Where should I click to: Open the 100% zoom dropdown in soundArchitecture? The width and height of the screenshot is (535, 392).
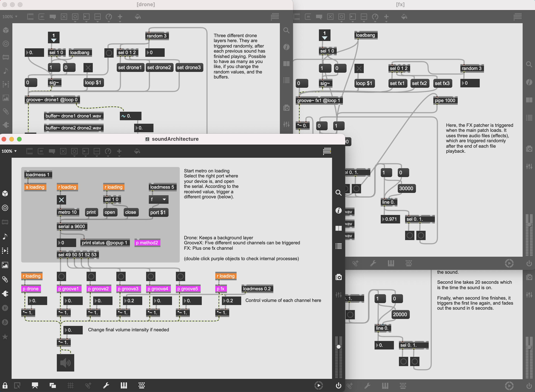click(9, 151)
